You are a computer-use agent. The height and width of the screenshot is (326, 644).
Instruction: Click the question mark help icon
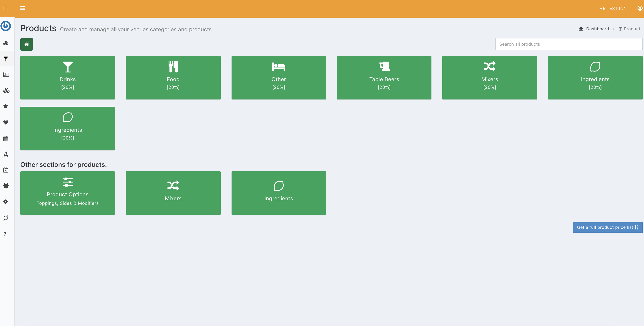[5, 234]
